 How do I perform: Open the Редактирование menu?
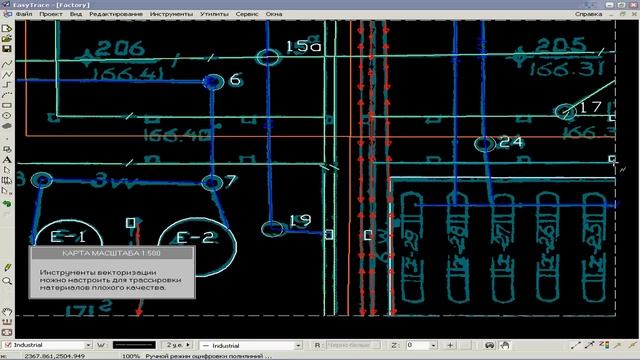click(x=116, y=14)
